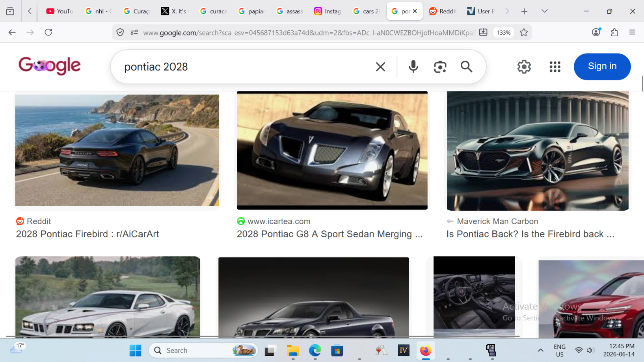Viewport: 644px width, 362px height.
Task: Open Google quick settings gear
Action: point(524,67)
